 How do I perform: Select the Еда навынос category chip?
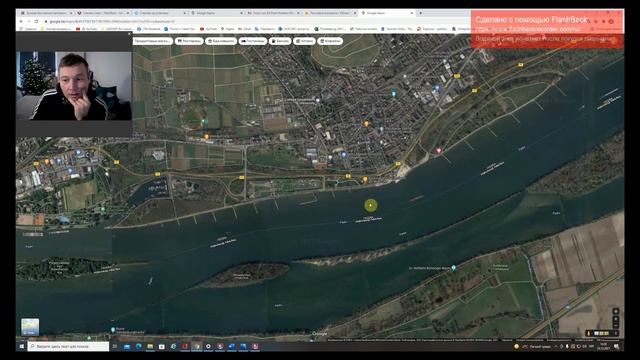click(x=221, y=41)
